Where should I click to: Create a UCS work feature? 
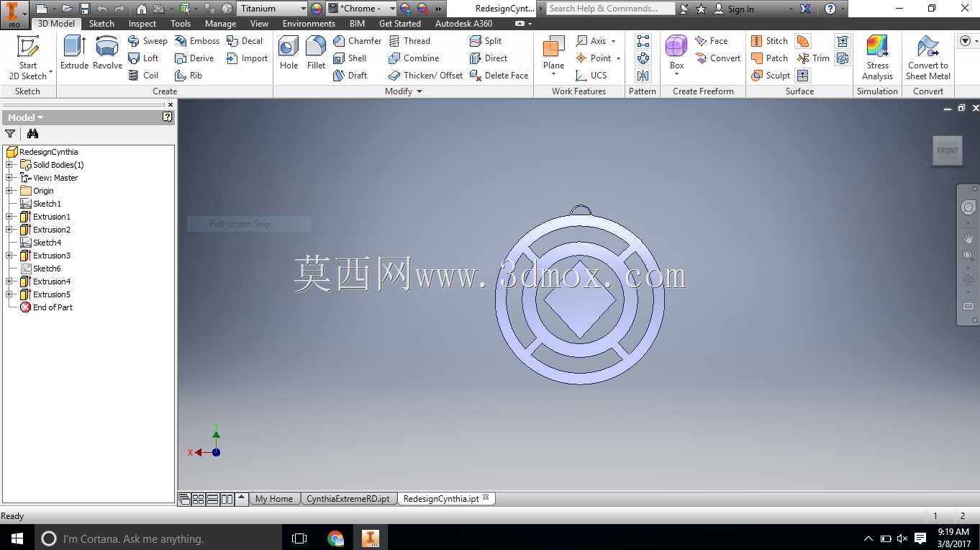point(591,76)
